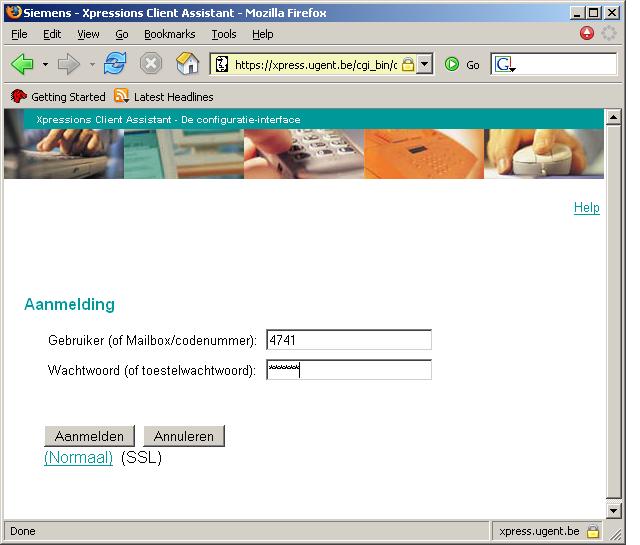Reload the page with the Refresh icon

click(x=115, y=63)
